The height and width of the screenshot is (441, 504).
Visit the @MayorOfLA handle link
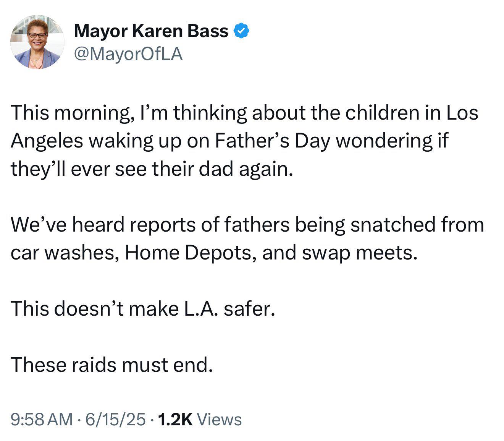(x=128, y=54)
